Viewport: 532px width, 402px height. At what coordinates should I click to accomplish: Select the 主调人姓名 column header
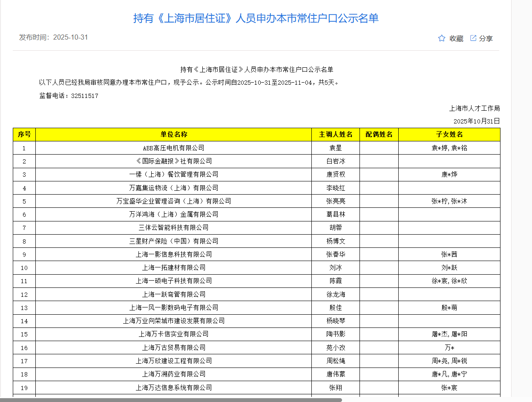[336, 135]
